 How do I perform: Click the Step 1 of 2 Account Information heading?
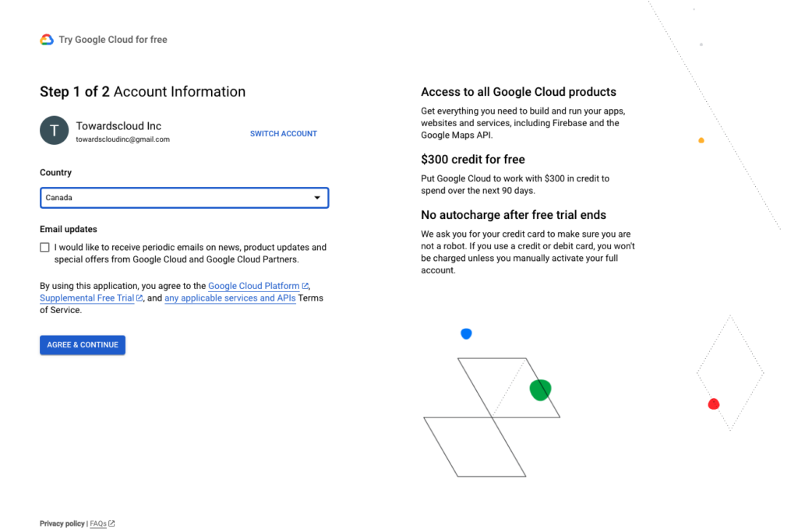click(143, 92)
